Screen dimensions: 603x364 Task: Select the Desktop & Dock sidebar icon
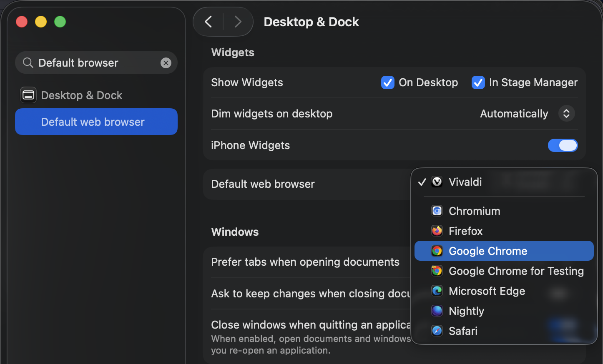[28, 95]
